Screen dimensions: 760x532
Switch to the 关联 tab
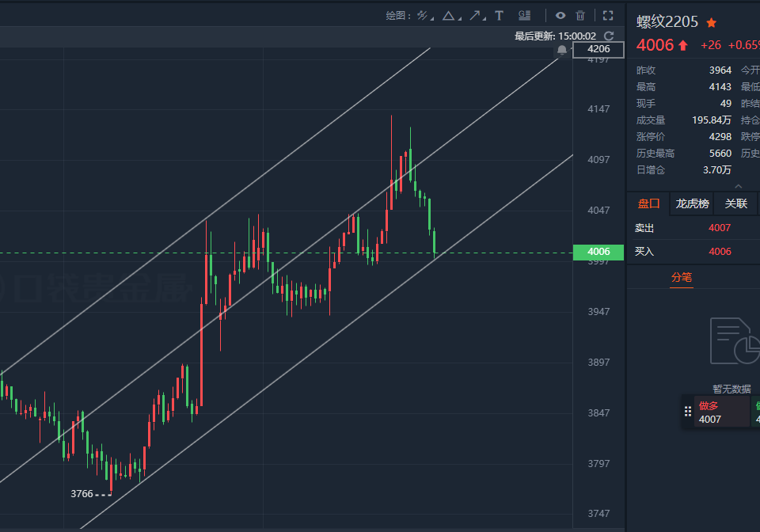click(x=735, y=203)
